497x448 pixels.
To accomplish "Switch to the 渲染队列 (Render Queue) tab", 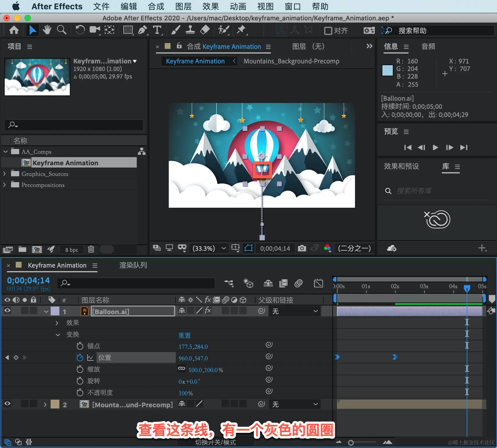I will tap(133, 265).
